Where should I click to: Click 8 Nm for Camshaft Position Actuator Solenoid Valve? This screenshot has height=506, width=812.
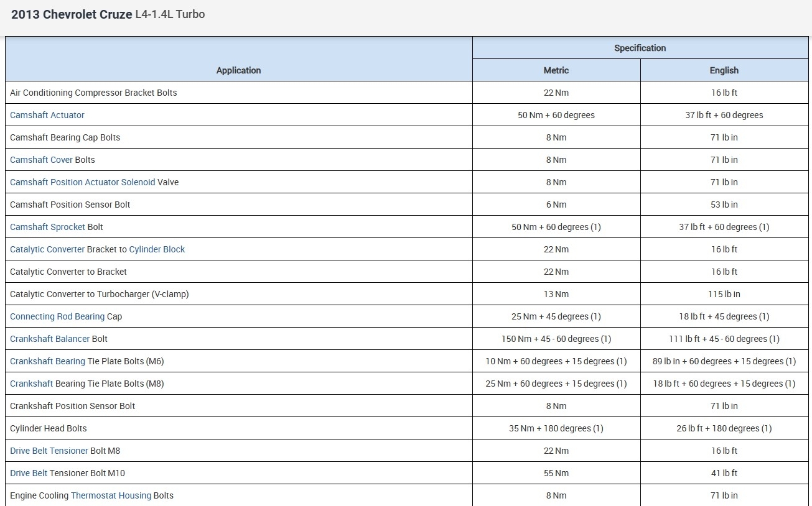click(556, 182)
